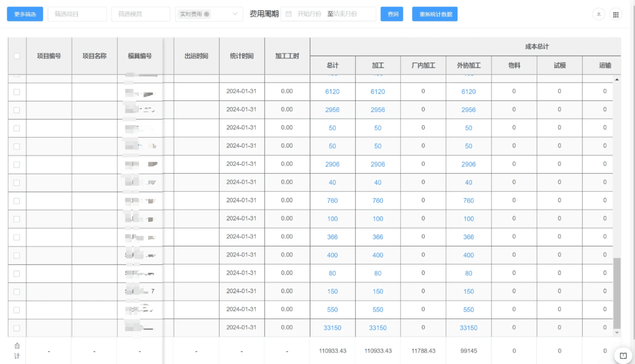This screenshot has width=635, height=364.
Task: Click the 外协加工 column header
Action: tap(468, 65)
